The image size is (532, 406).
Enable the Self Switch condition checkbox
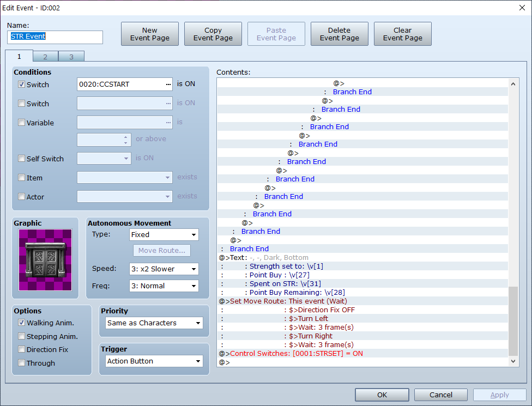(22, 159)
